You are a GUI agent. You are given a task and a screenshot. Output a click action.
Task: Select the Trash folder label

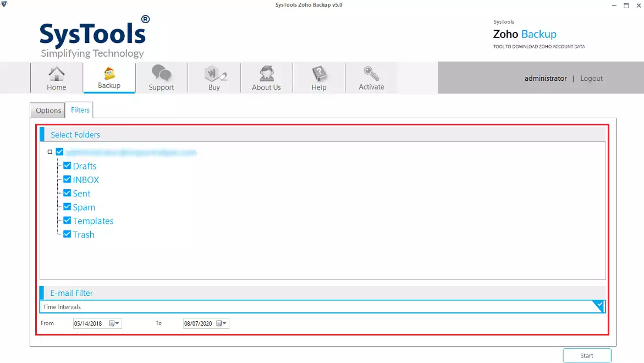coord(84,234)
